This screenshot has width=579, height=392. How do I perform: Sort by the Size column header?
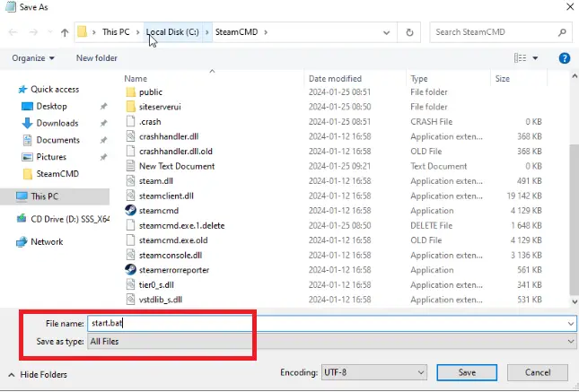[x=502, y=79]
